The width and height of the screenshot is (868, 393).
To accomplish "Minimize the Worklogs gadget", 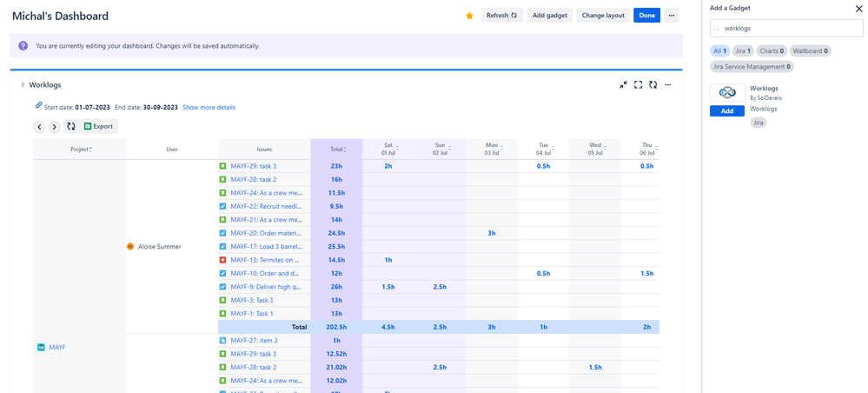I will 623,84.
